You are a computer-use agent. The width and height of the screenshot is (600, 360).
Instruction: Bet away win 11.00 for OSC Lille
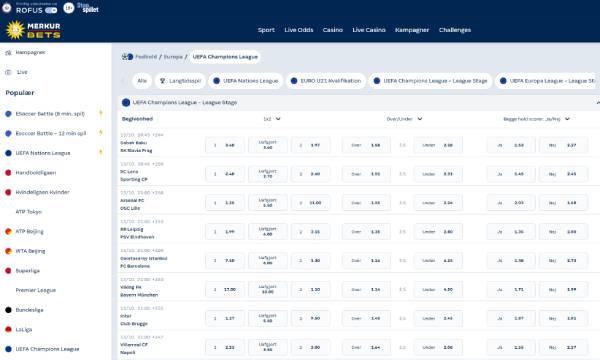click(x=311, y=203)
